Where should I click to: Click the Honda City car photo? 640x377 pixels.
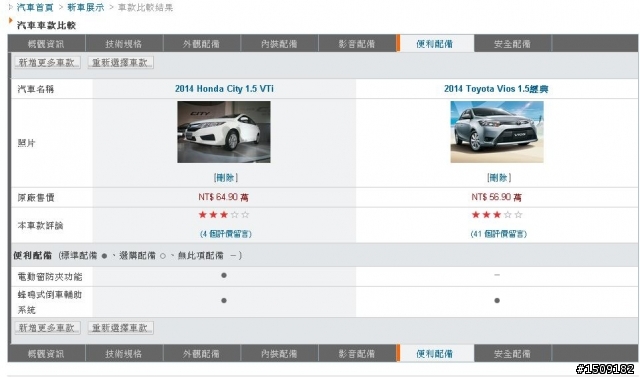(x=224, y=132)
